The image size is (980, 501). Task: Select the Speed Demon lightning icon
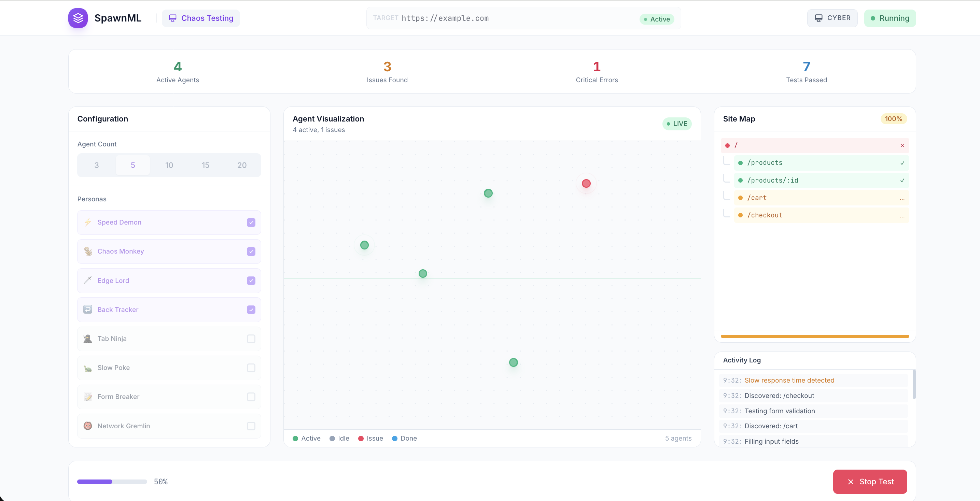(x=88, y=223)
